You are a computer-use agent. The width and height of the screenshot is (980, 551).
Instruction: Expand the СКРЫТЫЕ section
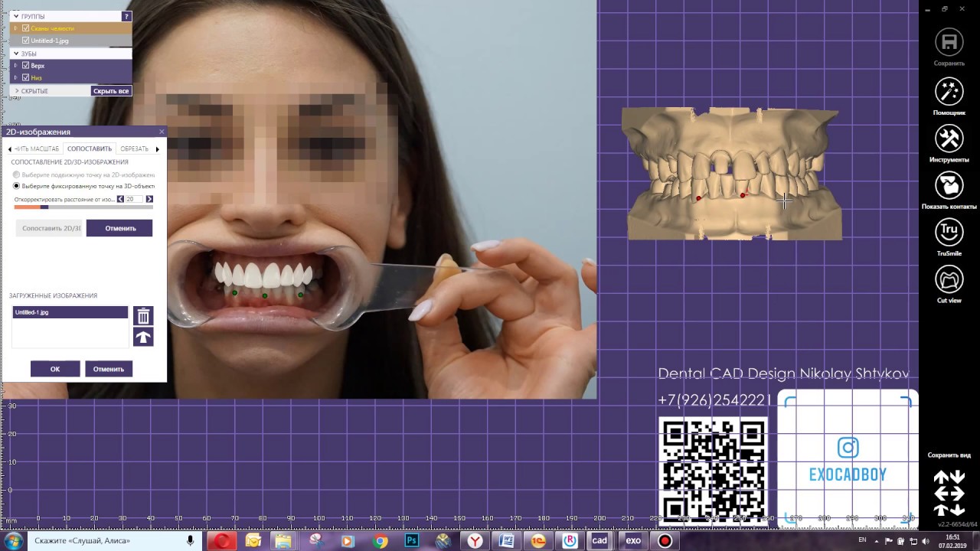[x=16, y=91]
